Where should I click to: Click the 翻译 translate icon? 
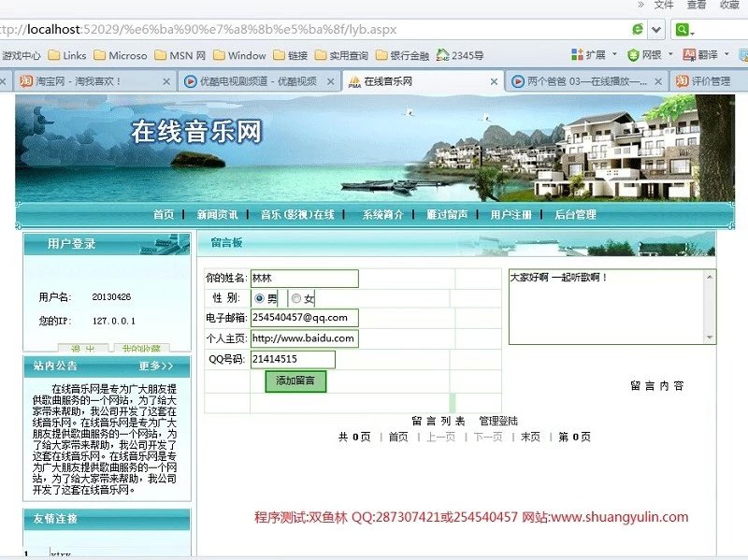coord(689,55)
